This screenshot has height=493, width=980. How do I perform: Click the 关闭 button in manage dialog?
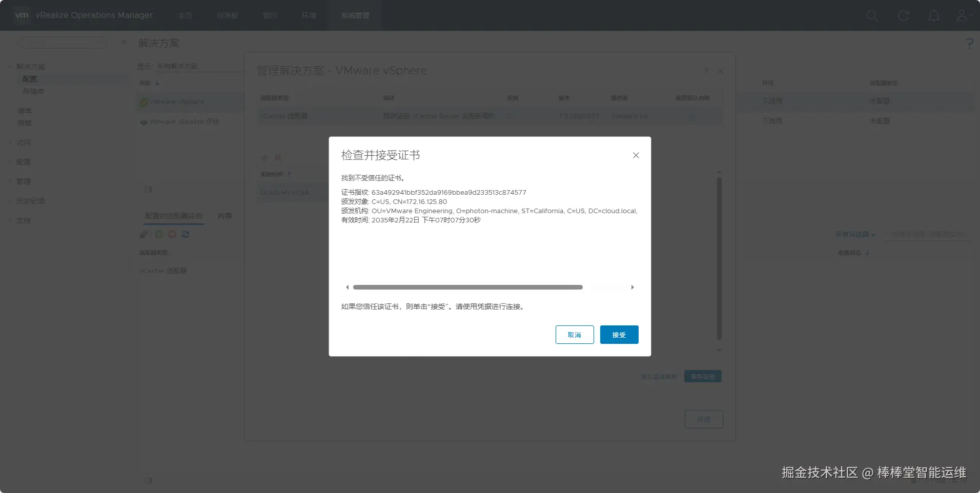[x=704, y=419]
